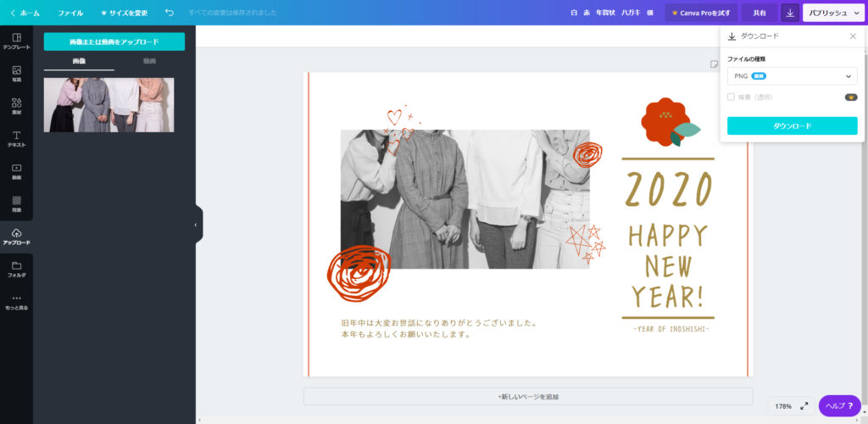This screenshot has width=868, height=424.
Task: Close the ダウンロード panel
Action: (853, 36)
